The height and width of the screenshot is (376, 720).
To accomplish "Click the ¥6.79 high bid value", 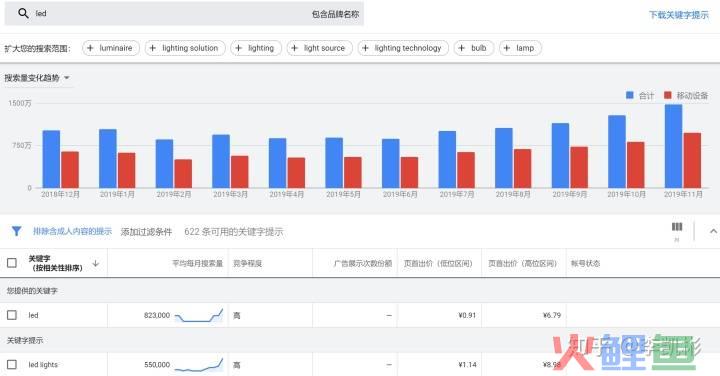I will (552, 315).
